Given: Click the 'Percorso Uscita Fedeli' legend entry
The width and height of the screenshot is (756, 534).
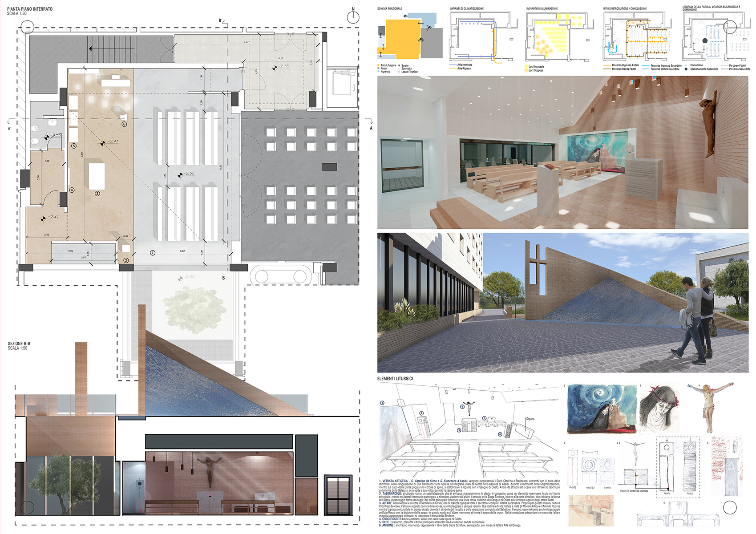Looking at the screenshot, I should 620,69.
